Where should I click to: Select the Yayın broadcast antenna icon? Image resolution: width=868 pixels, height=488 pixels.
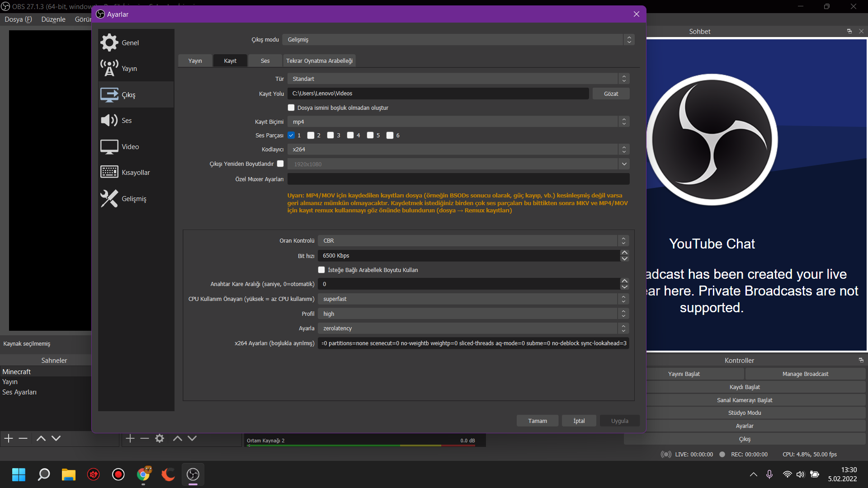tap(109, 68)
